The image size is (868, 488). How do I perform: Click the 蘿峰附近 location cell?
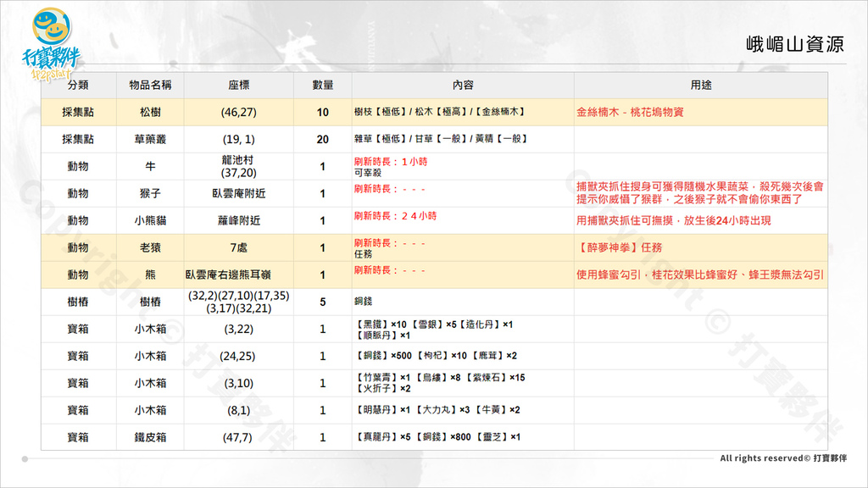tap(238, 221)
